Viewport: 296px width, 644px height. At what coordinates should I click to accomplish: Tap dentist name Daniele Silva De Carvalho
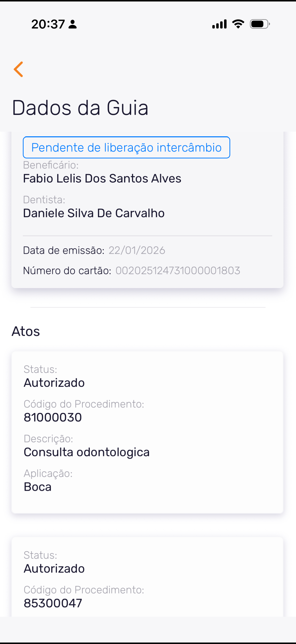(94, 213)
